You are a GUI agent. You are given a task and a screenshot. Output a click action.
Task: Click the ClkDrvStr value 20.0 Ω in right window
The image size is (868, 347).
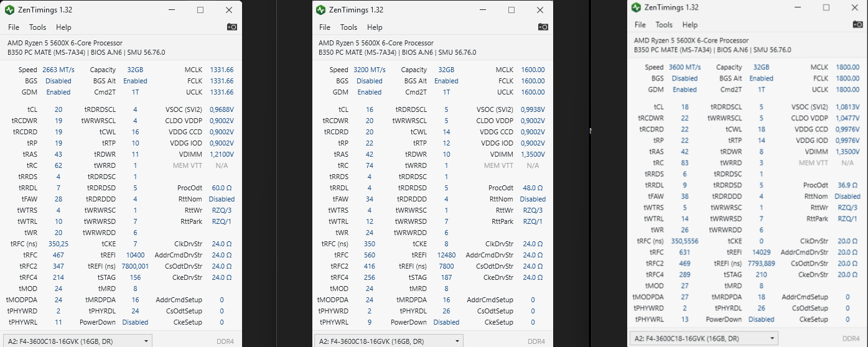tap(847, 241)
